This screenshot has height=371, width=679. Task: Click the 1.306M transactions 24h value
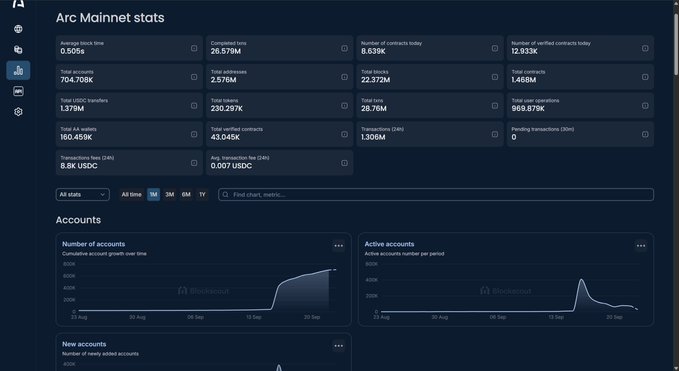click(x=373, y=137)
